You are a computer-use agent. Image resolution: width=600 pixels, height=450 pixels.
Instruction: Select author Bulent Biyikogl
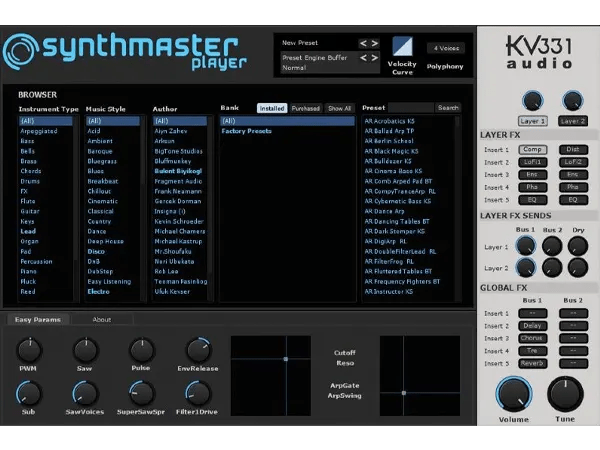pyautogui.click(x=178, y=171)
